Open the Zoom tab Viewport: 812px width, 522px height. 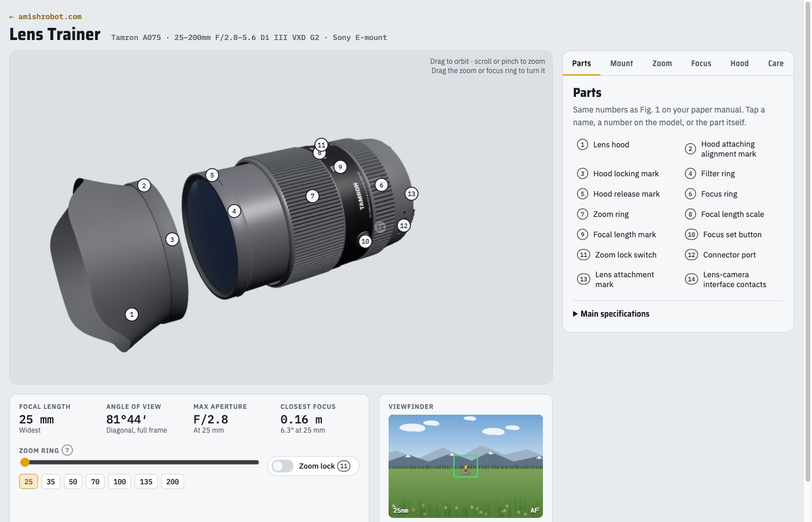(662, 64)
